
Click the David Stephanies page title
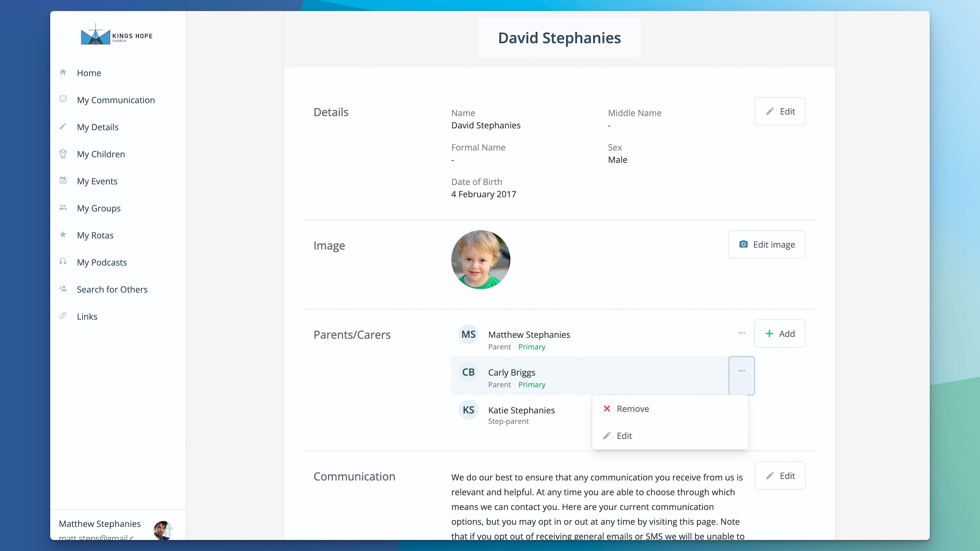[x=559, y=38]
